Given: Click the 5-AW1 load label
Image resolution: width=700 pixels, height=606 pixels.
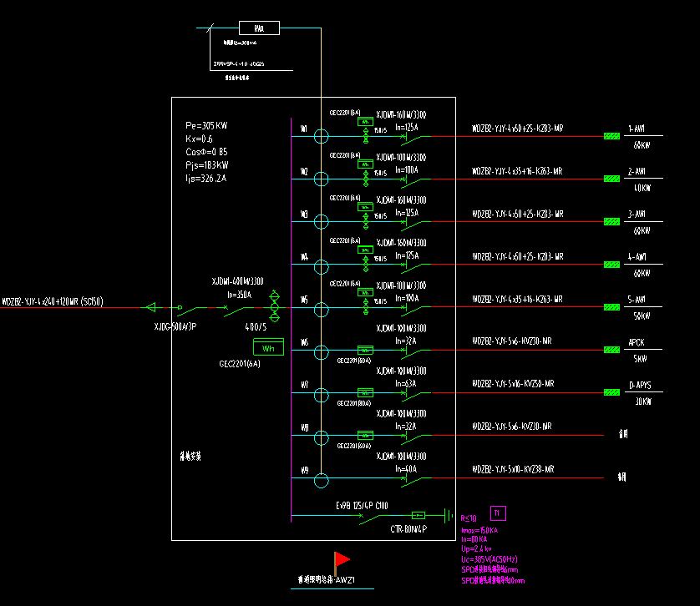Looking at the screenshot, I should pos(637,300).
